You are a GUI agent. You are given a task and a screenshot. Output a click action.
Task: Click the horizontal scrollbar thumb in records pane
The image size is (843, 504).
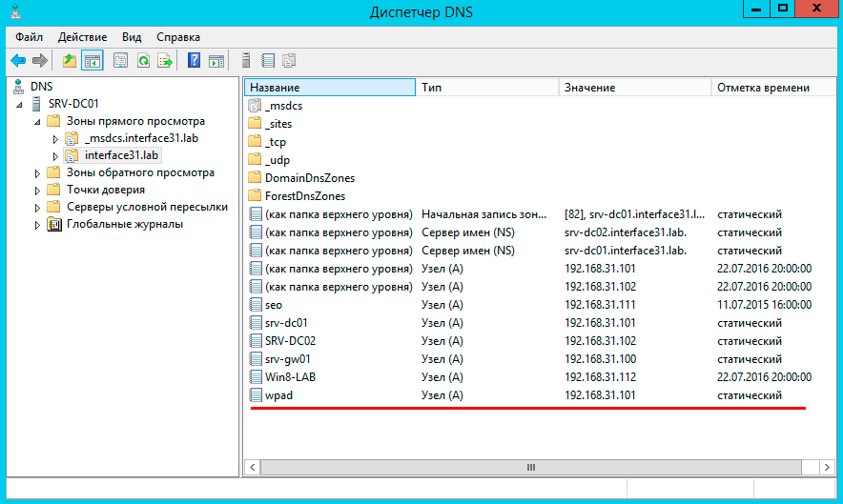pos(531,468)
